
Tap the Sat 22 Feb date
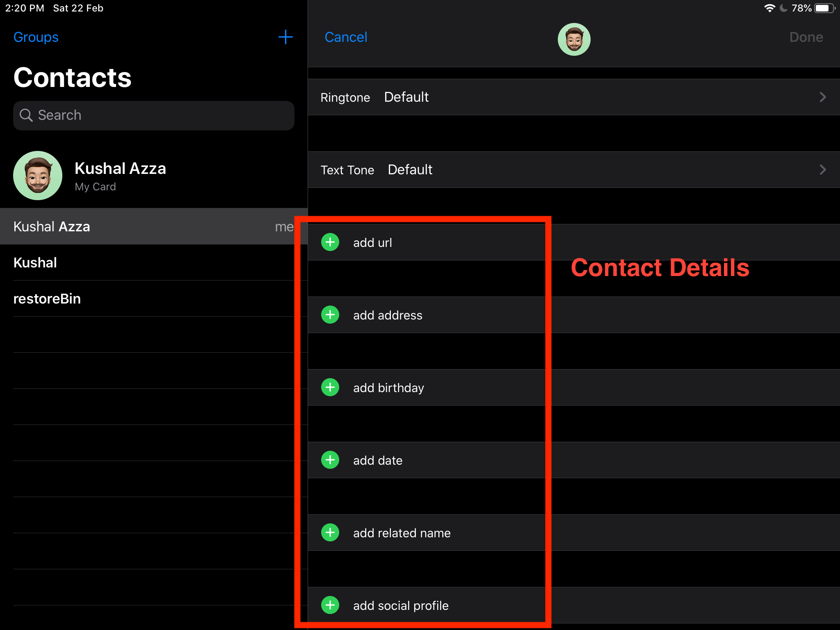78,8
